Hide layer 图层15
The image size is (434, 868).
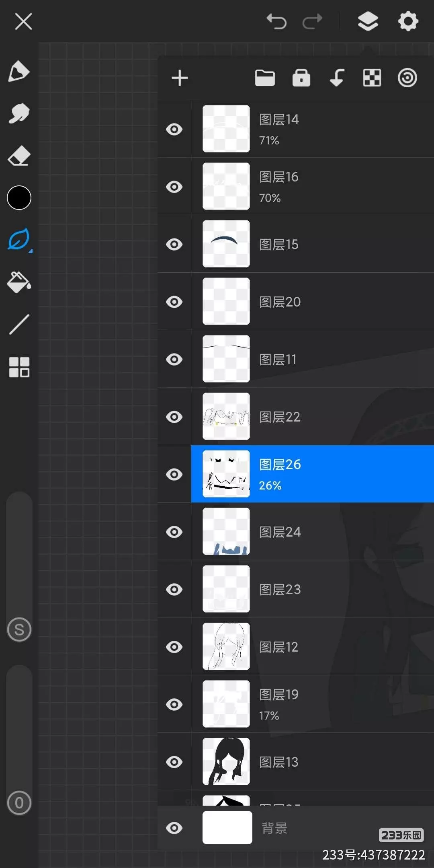point(174,245)
